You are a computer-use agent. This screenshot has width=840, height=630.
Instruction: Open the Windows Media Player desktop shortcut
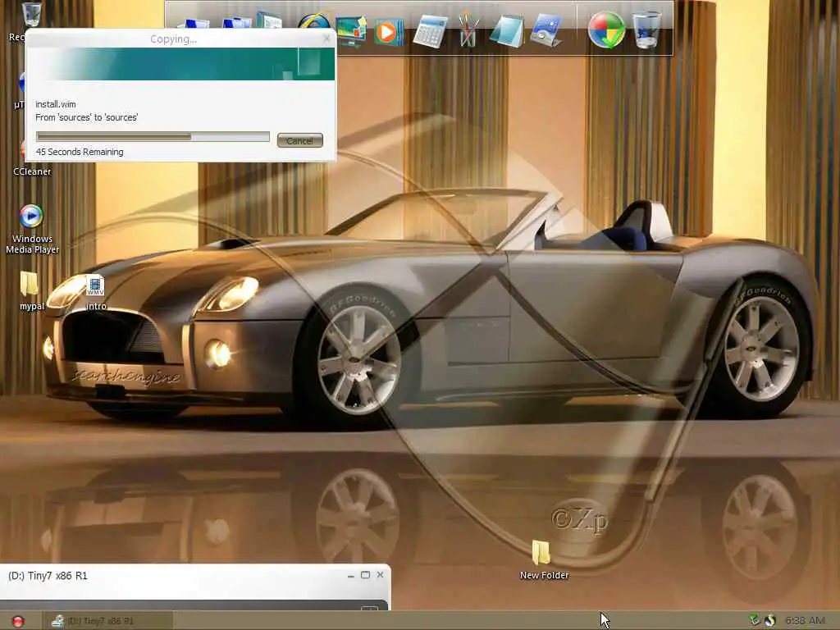(32, 230)
